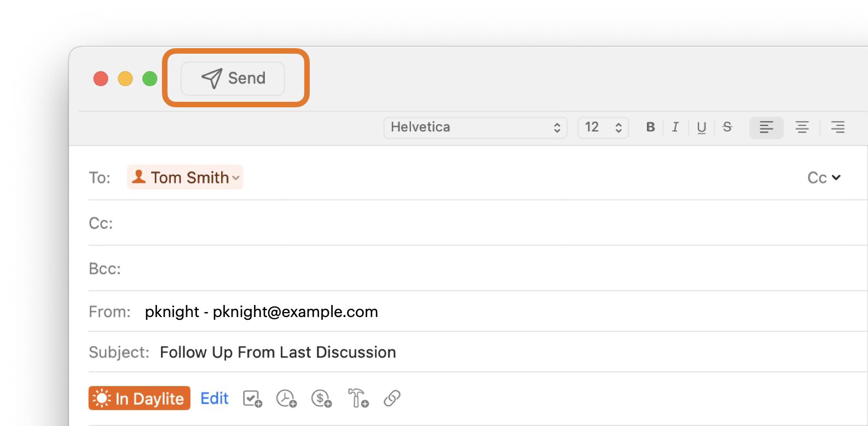Screen dimensions: 868x426
Task: Align text left
Action: coord(766,128)
